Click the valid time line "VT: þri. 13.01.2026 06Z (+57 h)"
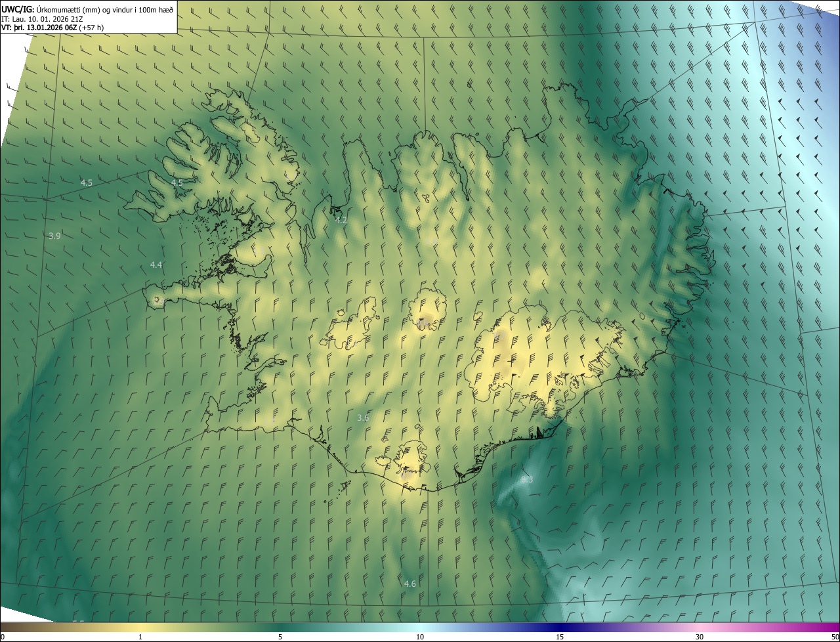Image resolution: width=840 pixels, height=642 pixels. [52, 28]
